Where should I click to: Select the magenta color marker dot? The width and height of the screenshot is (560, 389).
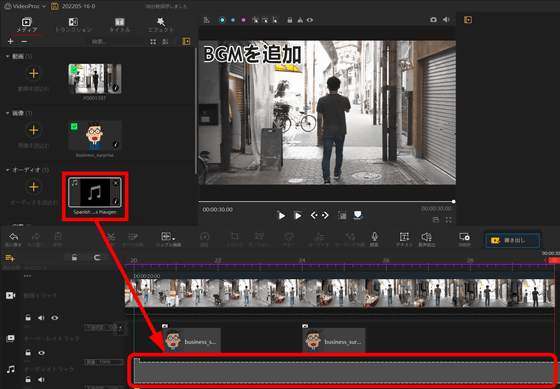[244, 20]
